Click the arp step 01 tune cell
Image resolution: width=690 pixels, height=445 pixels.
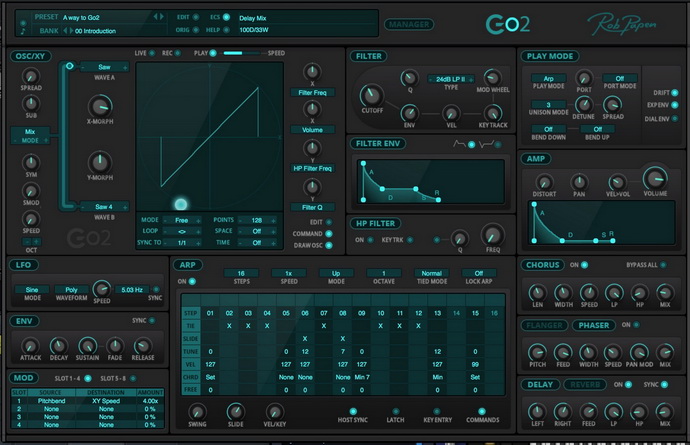210,352
